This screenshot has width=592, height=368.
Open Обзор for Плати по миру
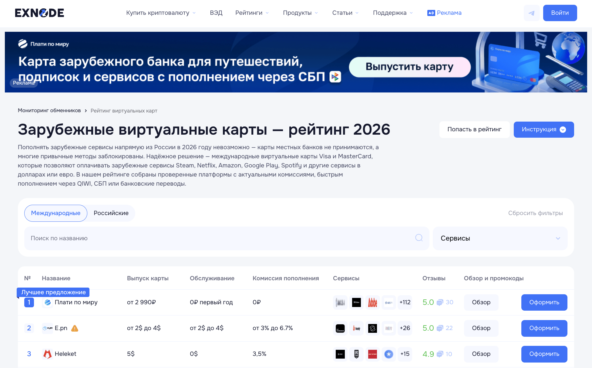click(481, 302)
